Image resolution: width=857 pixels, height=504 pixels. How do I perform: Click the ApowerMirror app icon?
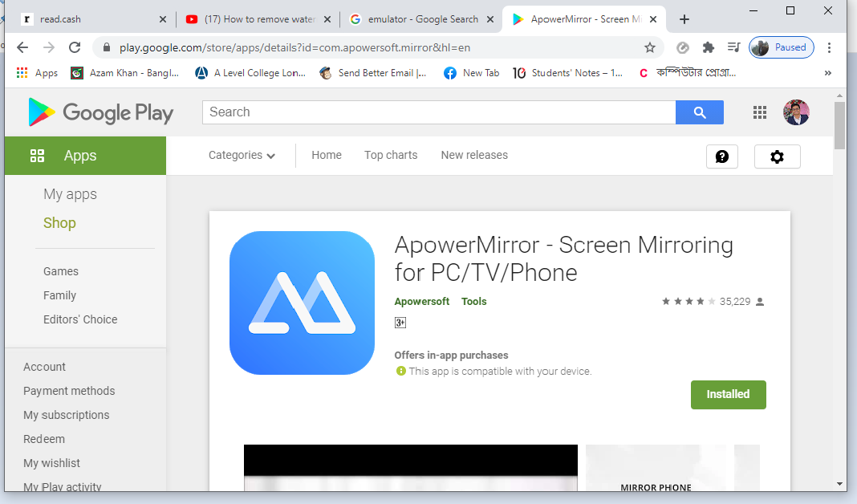click(x=303, y=303)
